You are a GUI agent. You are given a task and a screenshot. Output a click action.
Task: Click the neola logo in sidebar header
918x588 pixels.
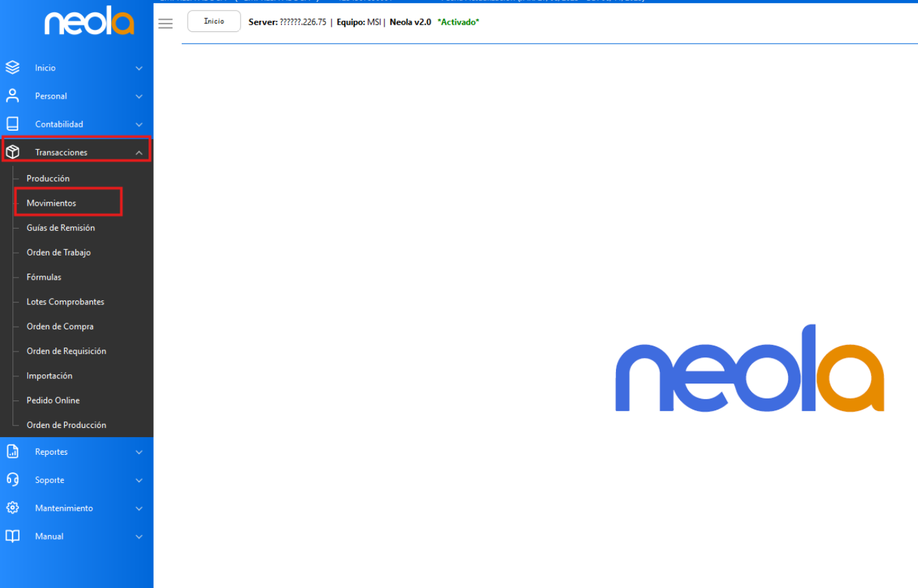coord(89,21)
